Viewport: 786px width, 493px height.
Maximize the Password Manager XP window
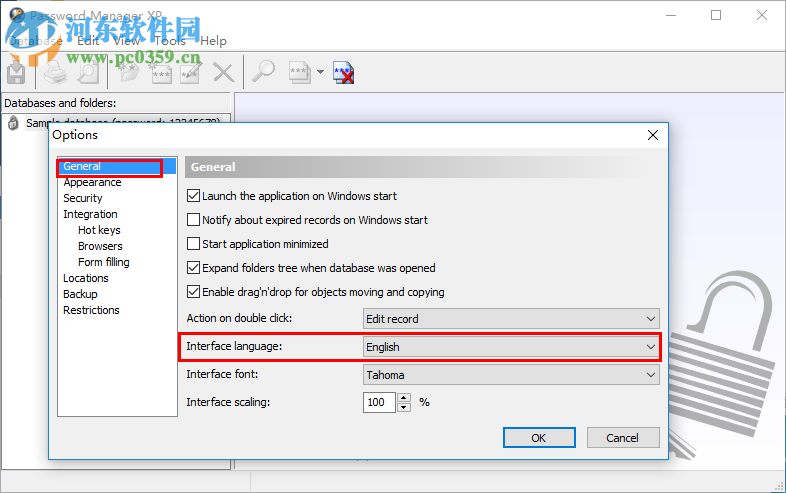[716, 16]
